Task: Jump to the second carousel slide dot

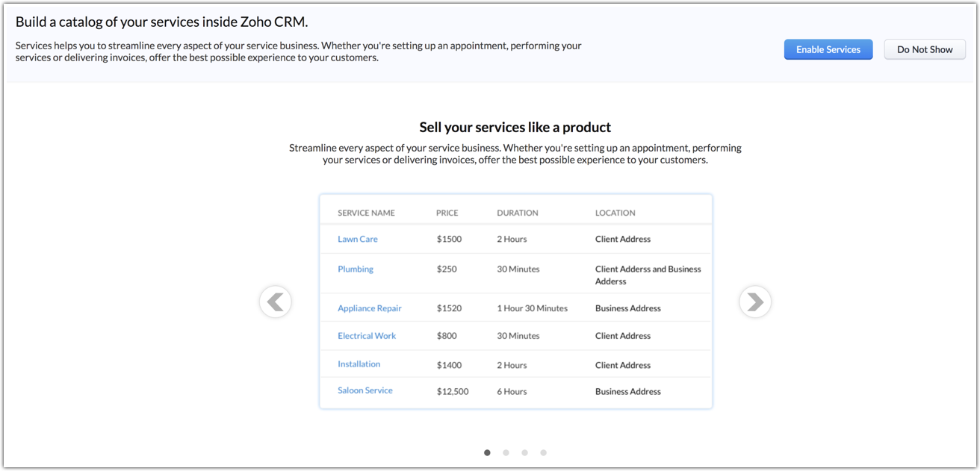Action: pyautogui.click(x=506, y=452)
